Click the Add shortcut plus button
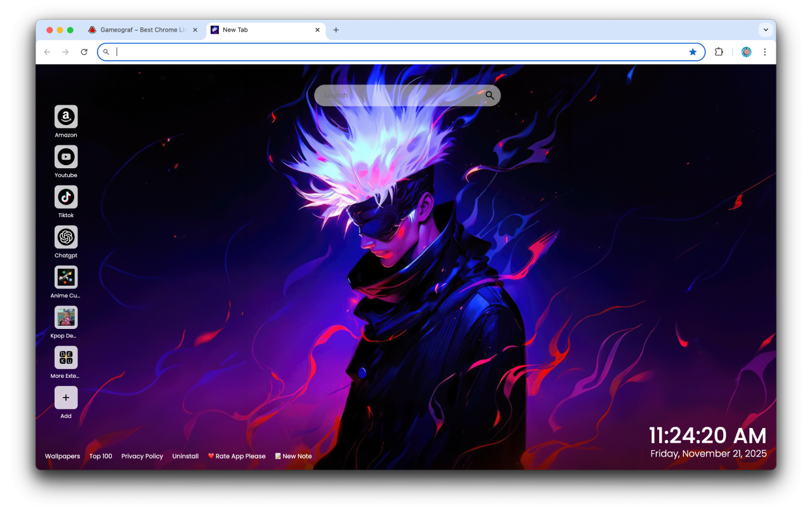Screen dimensions: 812x508 coord(66,398)
